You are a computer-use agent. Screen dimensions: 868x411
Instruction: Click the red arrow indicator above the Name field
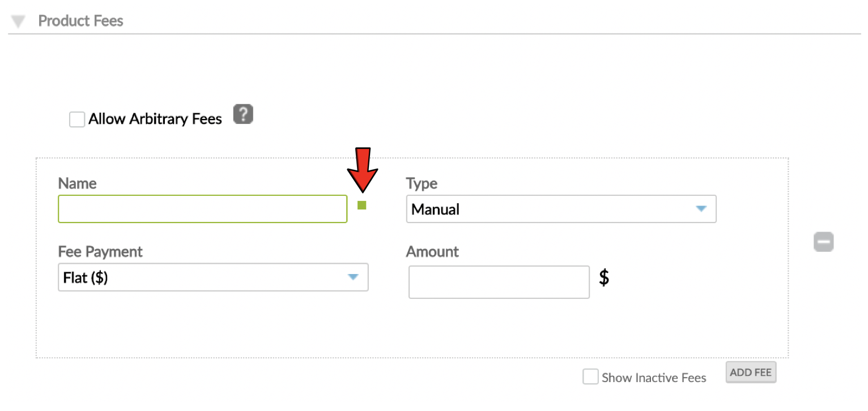pyautogui.click(x=362, y=167)
